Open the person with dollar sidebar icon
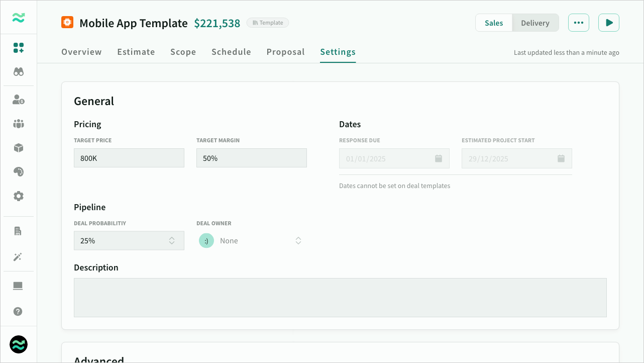 (19, 100)
